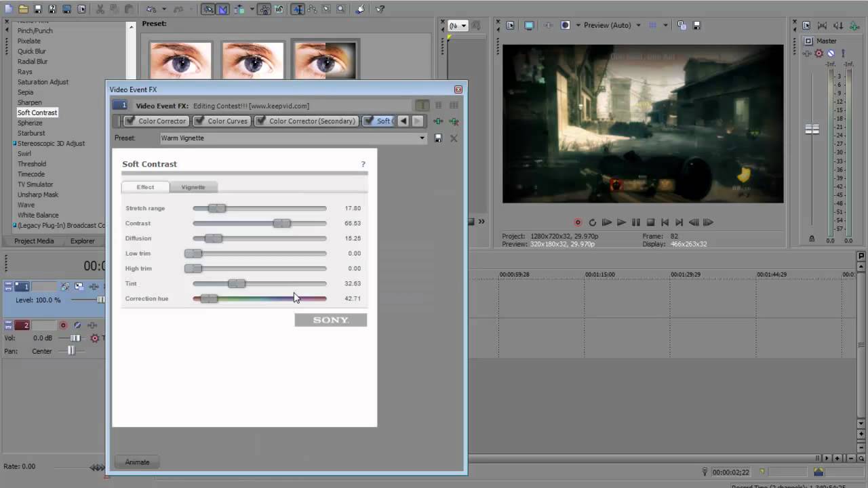
Task: Copy the preview snapshot to clipboard
Action: click(682, 25)
